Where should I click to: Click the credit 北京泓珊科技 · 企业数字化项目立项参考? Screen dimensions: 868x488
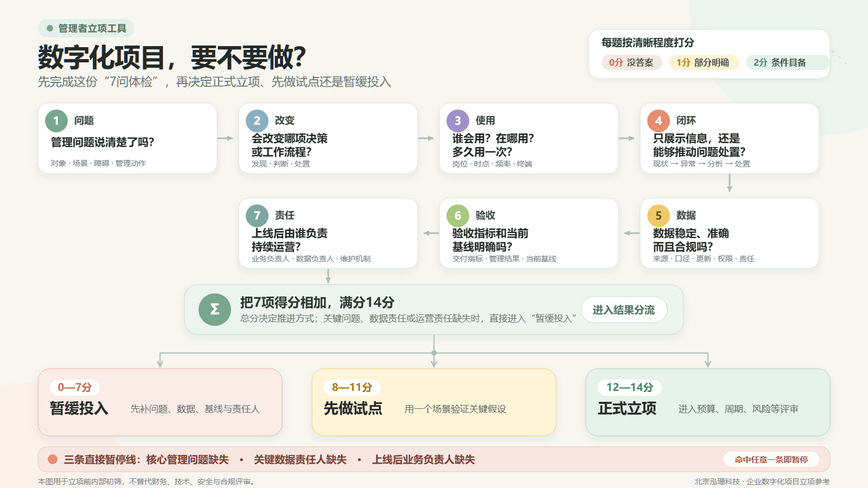[x=762, y=481]
